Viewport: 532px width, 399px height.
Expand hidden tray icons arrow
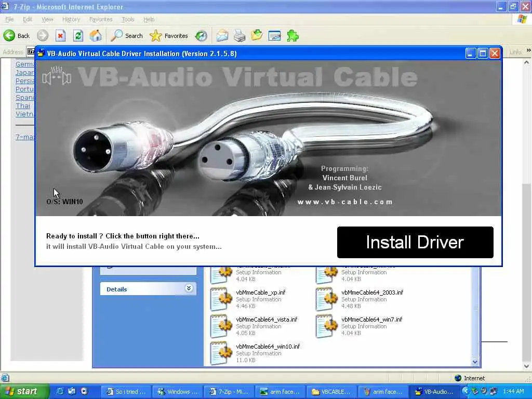tap(465, 391)
